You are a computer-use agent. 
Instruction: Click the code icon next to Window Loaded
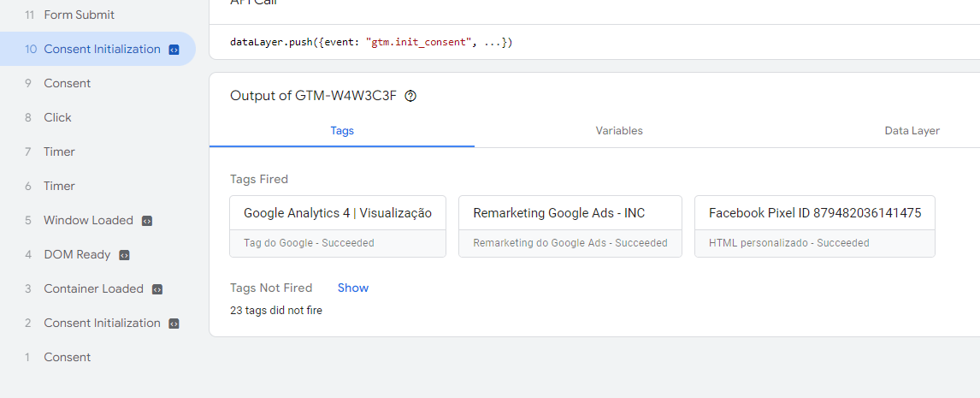pos(147,221)
